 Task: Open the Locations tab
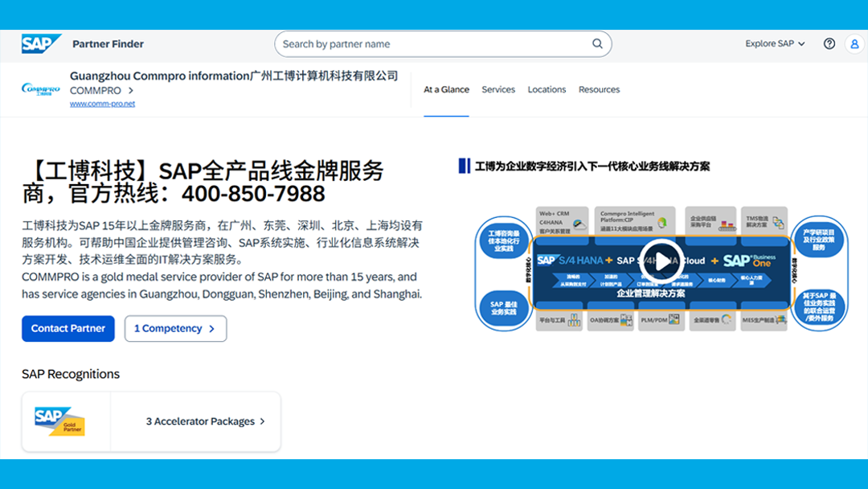(547, 89)
